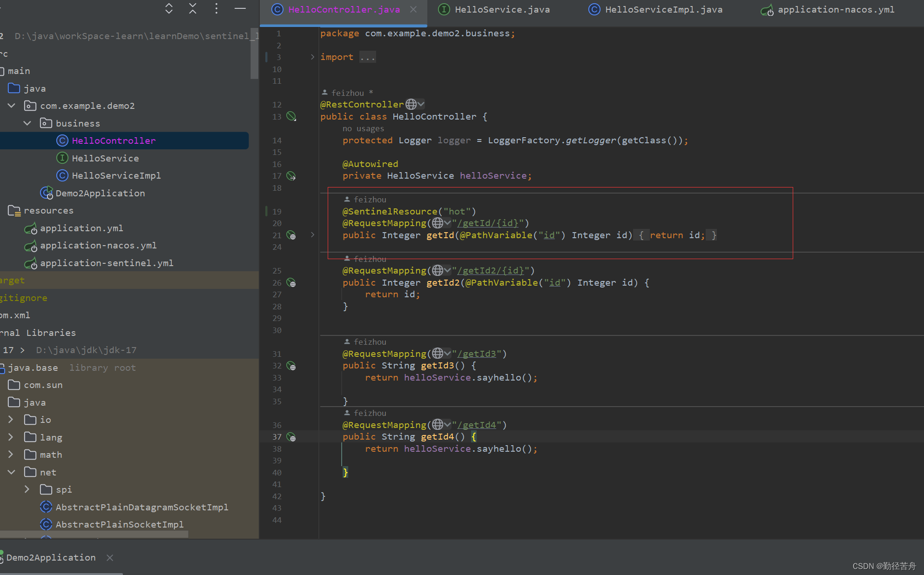Open HelloService interface in project tree

coord(105,158)
